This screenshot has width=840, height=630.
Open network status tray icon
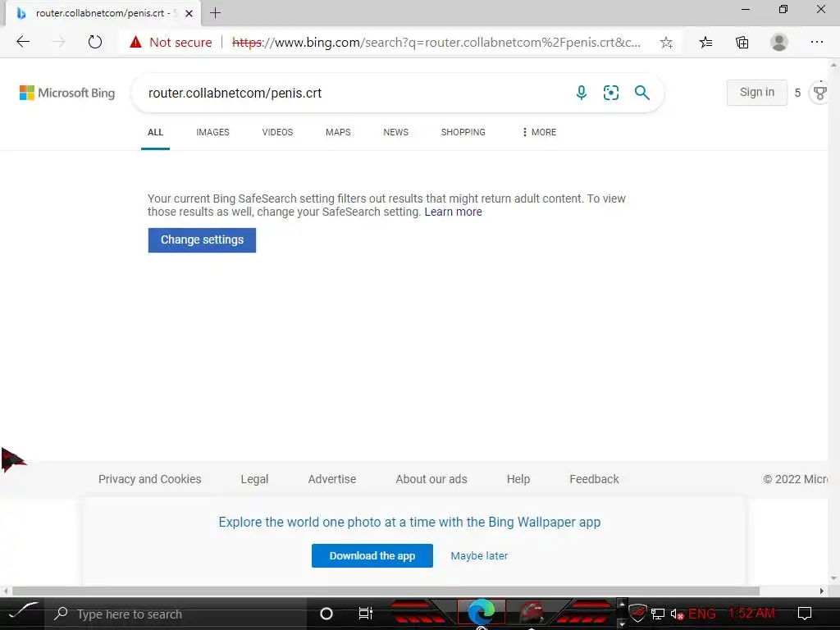pyautogui.click(x=659, y=614)
